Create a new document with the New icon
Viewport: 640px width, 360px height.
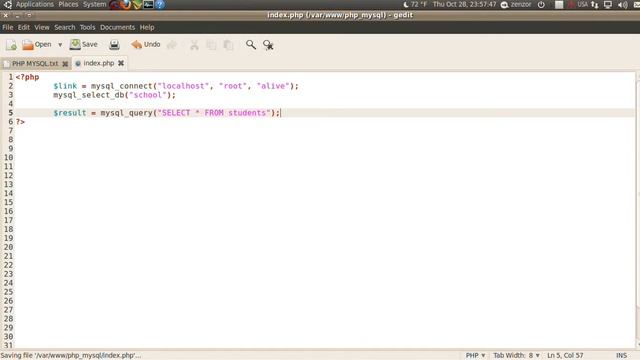11,45
